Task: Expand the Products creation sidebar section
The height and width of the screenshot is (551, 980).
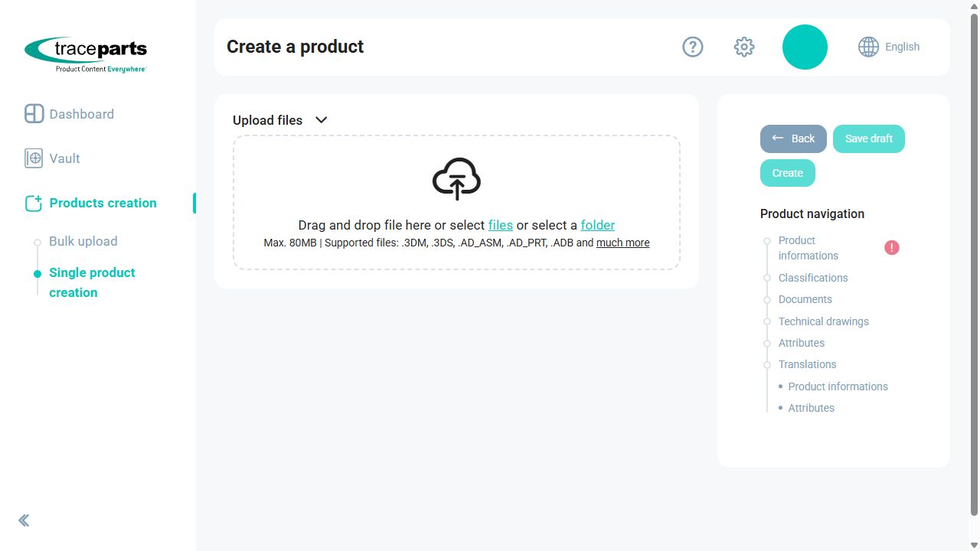Action: click(103, 203)
